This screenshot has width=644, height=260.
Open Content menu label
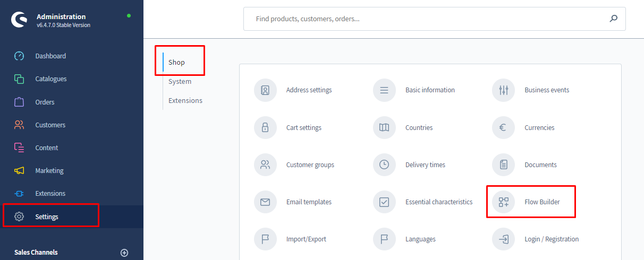pyautogui.click(x=47, y=148)
